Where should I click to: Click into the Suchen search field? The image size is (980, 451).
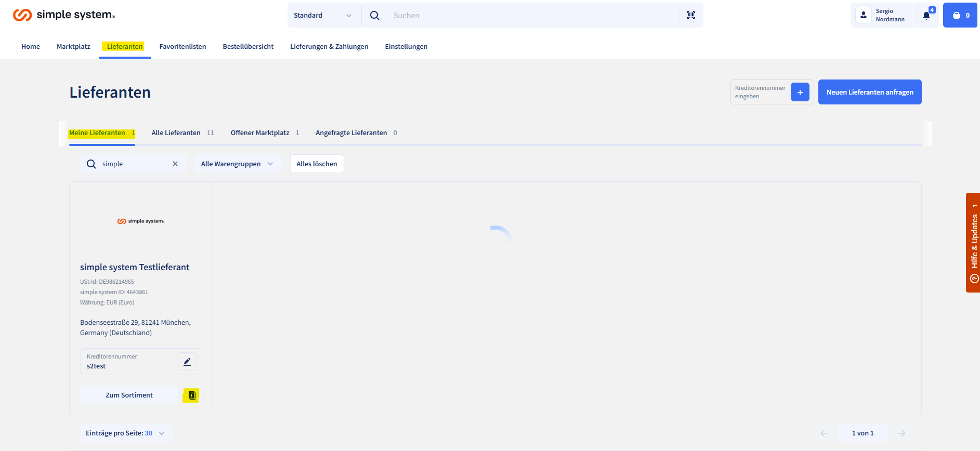(530, 16)
